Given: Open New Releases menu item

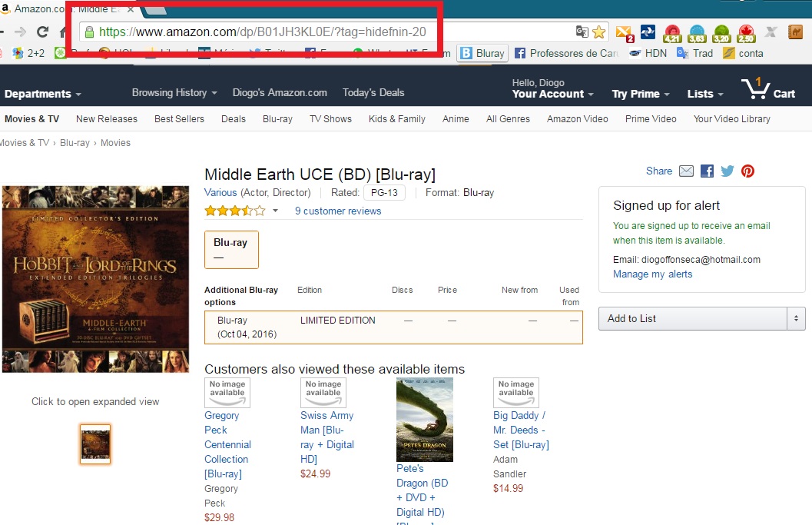Looking at the screenshot, I should coord(107,119).
